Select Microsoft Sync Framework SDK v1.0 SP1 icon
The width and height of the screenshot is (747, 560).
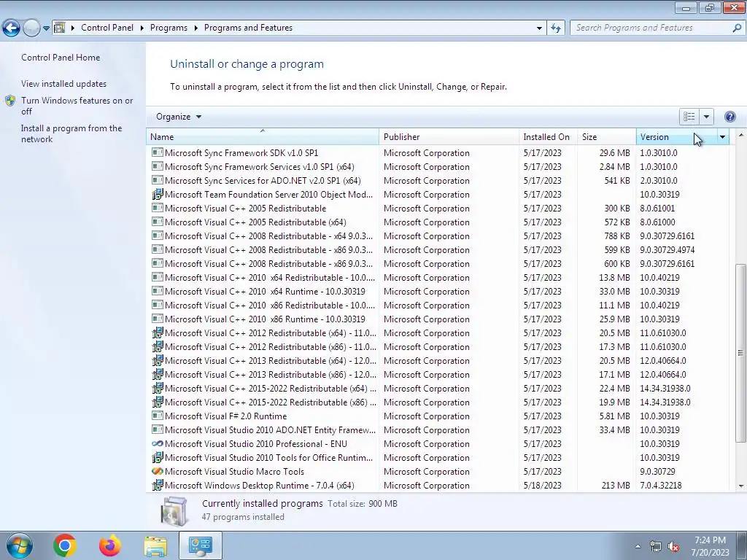point(158,152)
